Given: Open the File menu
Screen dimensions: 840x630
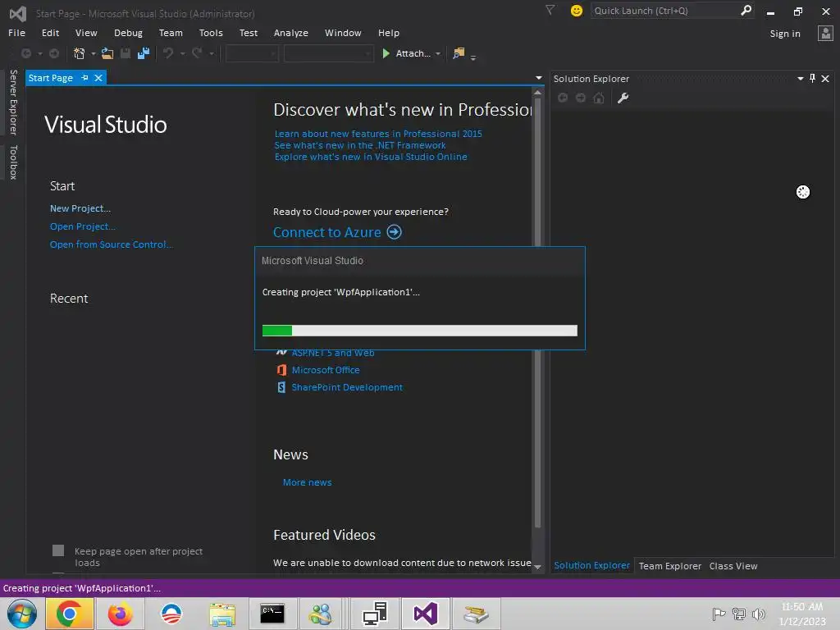Looking at the screenshot, I should click(x=16, y=33).
